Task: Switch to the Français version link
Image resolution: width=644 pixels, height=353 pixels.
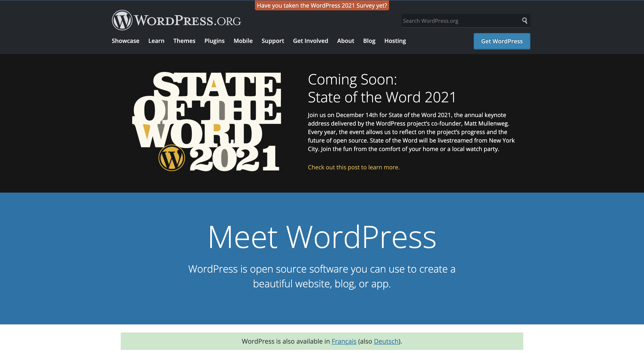Action: (344, 341)
